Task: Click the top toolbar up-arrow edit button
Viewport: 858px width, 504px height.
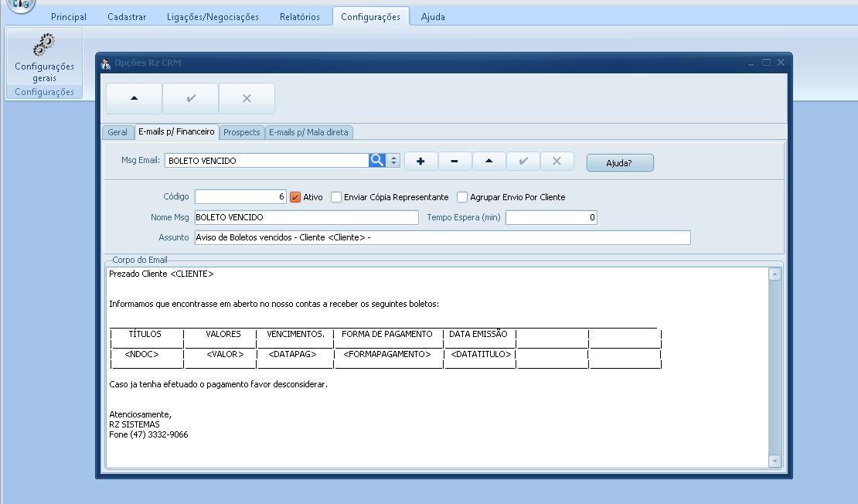Action: click(134, 98)
